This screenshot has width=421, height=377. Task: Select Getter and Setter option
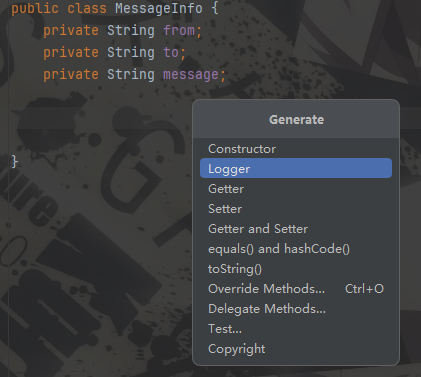(x=296, y=229)
